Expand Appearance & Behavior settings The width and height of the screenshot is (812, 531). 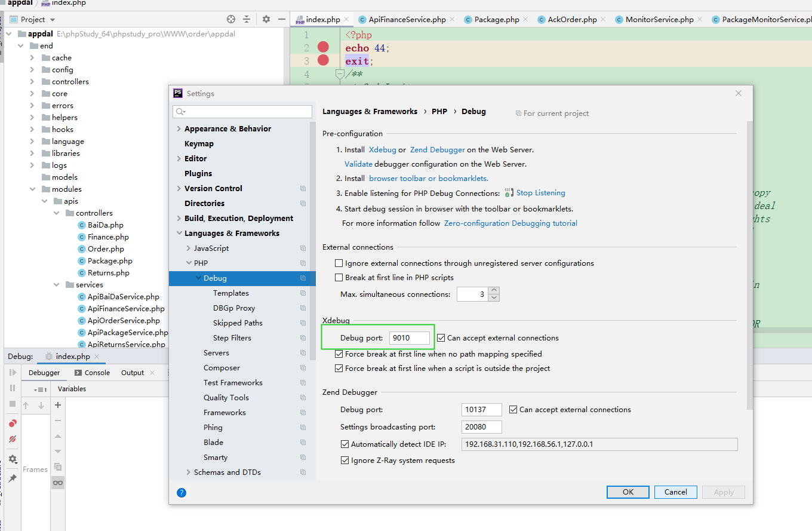pyautogui.click(x=179, y=129)
